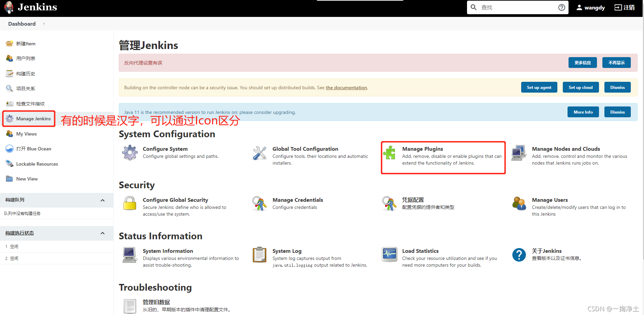Open the wangdy user profile
This screenshot has height=315, width=644.
click(591, 7)
